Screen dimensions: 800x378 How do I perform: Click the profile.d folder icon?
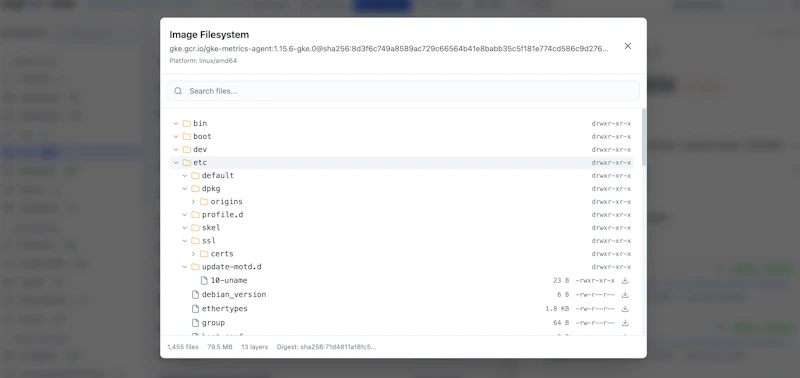[195, 215]
